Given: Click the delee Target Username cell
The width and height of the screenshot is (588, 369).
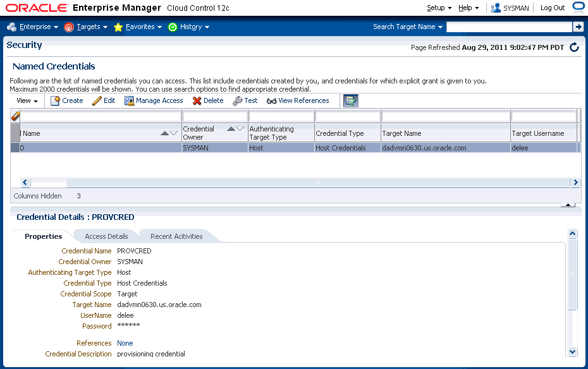Looking at the screenshot, I should [x=544, y=148].
